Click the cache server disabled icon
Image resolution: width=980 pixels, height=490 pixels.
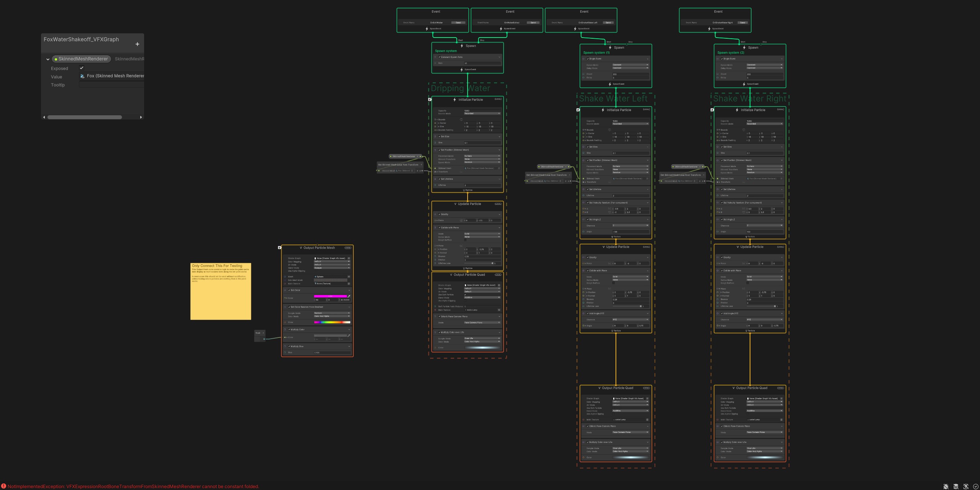click(956, 487)
